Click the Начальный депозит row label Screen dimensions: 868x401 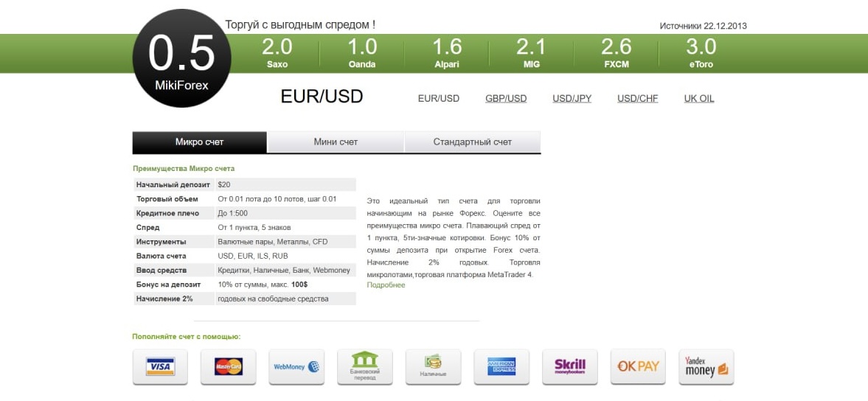(173, 185)
